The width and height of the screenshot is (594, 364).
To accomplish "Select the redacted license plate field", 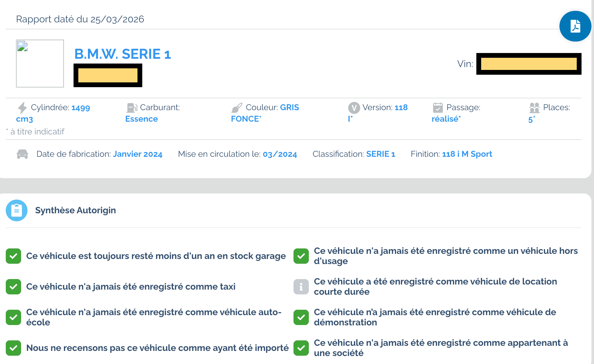I will [x=108, y=75].
